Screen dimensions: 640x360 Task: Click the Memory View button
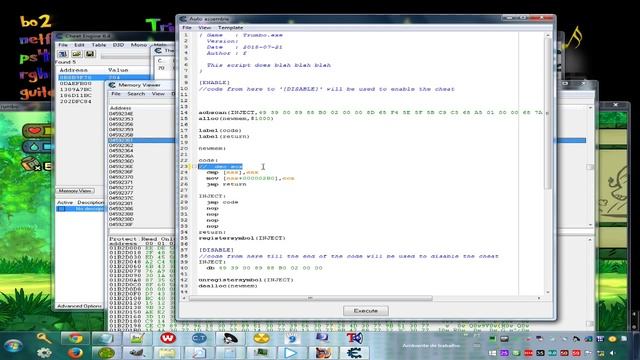75,191
